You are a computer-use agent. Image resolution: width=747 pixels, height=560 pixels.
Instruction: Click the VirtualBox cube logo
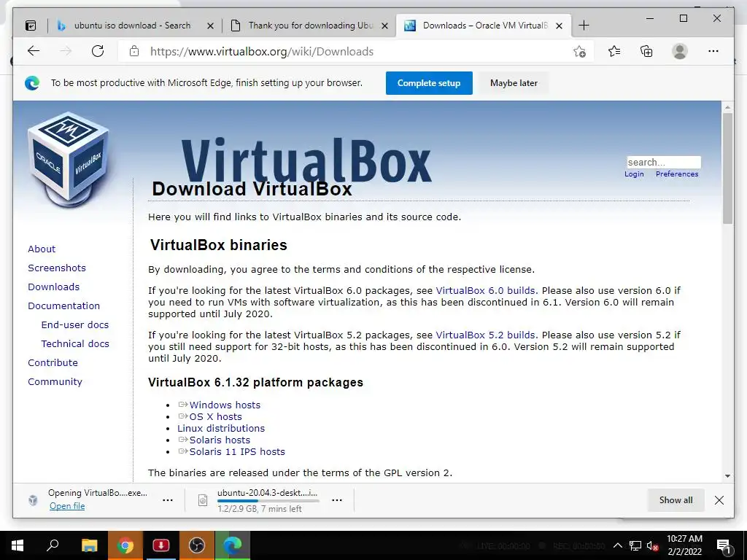pyautogui.click(x=69, y=160)
